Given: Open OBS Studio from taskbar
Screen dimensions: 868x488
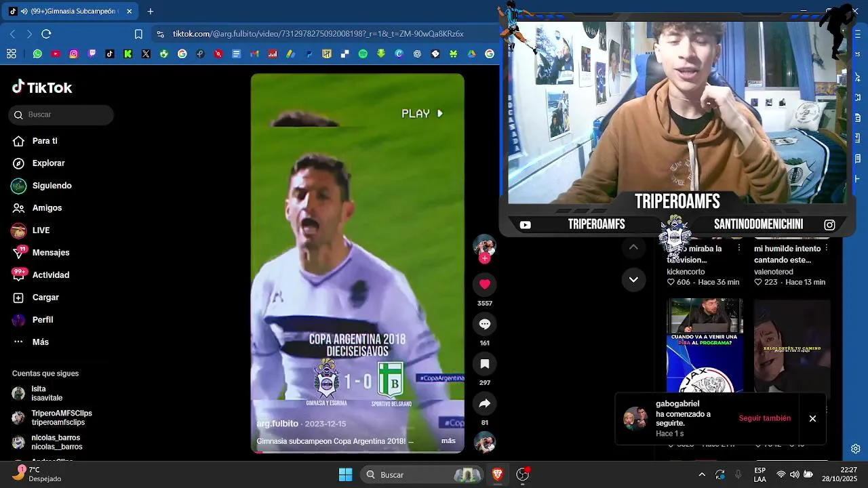Looking at the screenshot, I should point(523,474).
